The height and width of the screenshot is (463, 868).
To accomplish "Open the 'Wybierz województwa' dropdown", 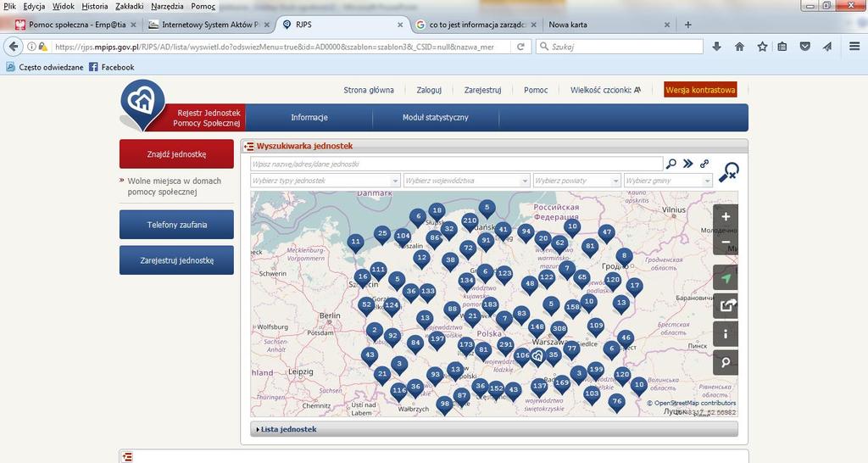I will tap(467, 181).
